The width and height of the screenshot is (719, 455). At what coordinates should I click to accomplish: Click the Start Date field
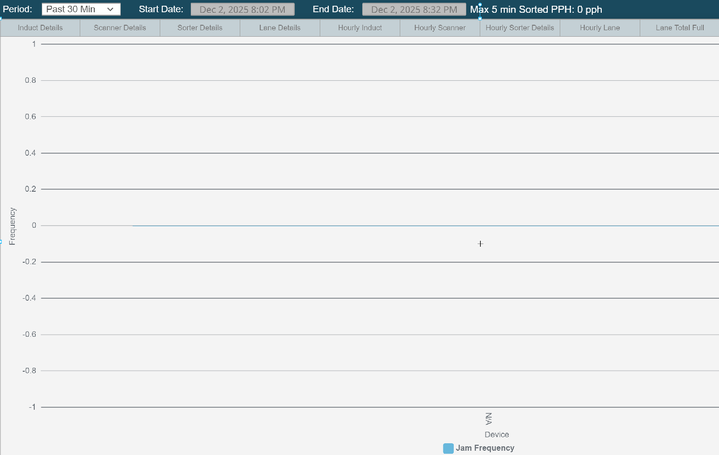[242, 10]
